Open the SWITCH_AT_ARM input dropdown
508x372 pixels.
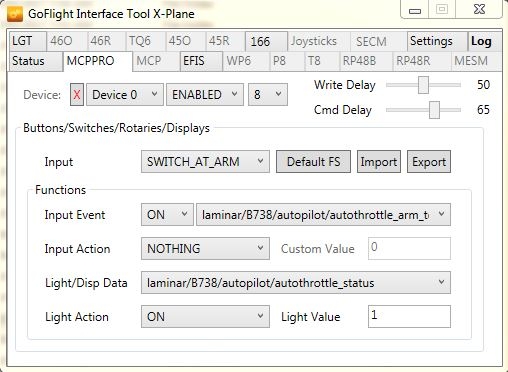(x=205, y=162)
